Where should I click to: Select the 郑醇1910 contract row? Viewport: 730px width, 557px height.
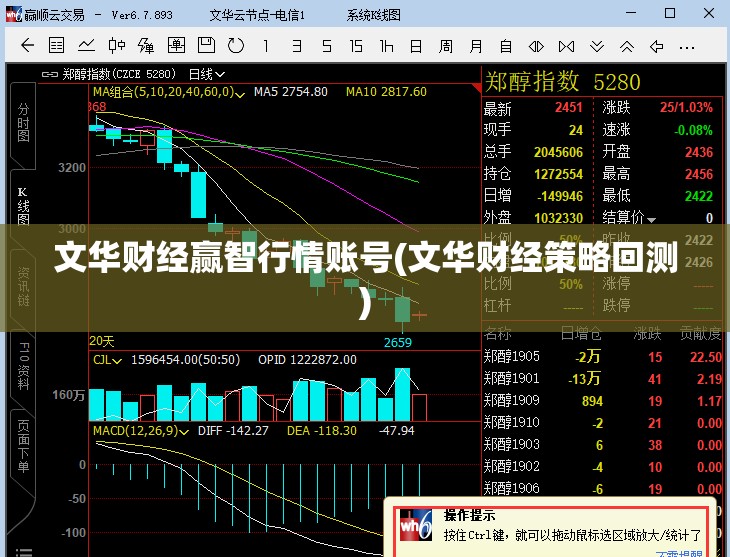coord(602,422)
